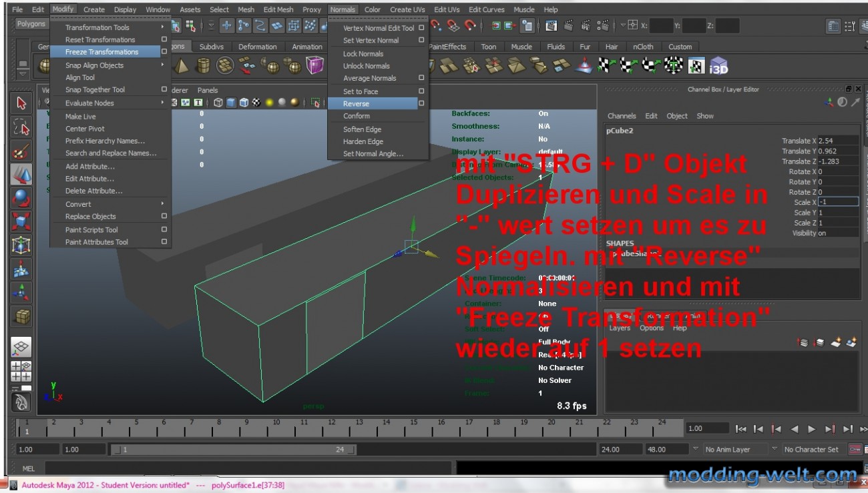
Task: Create a new empty layer icon
Action: [835, 342]
